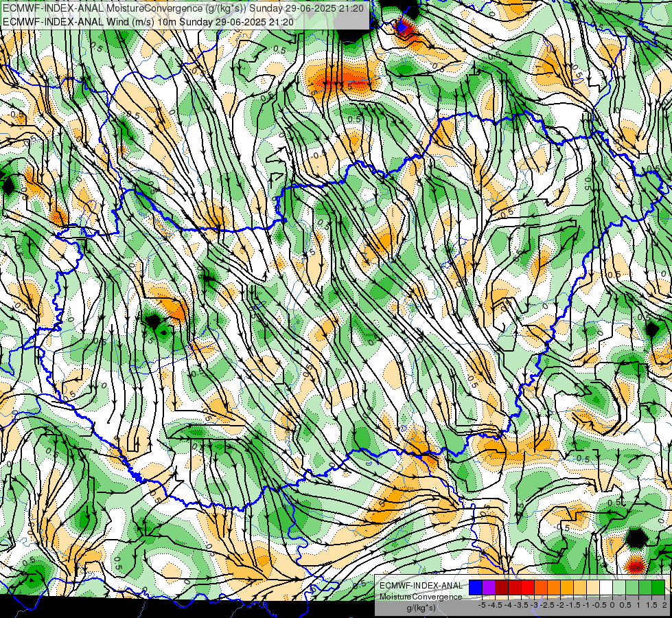
Task: Click the purple legend color swatch
Action: tap(489, 587)
